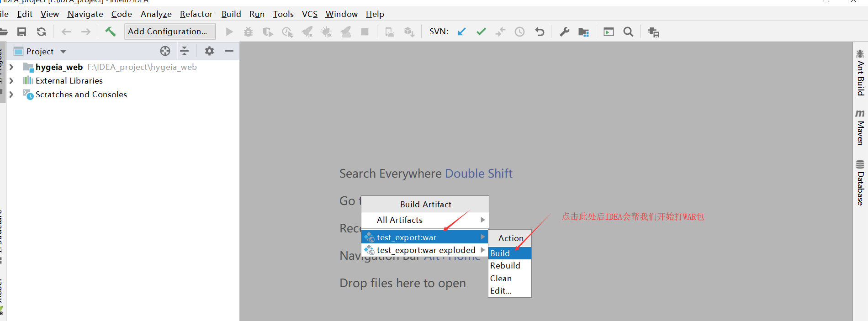Open the Refactor menu

tap(196, 14)
